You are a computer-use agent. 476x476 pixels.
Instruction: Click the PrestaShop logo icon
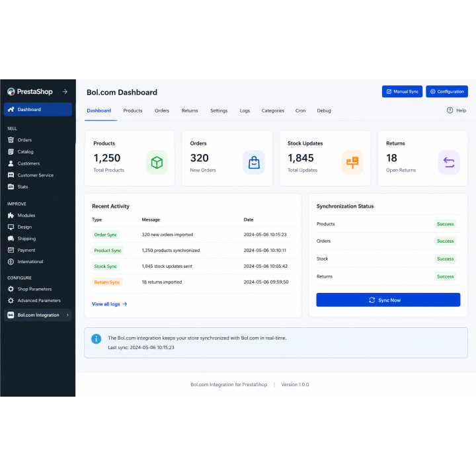11,92
